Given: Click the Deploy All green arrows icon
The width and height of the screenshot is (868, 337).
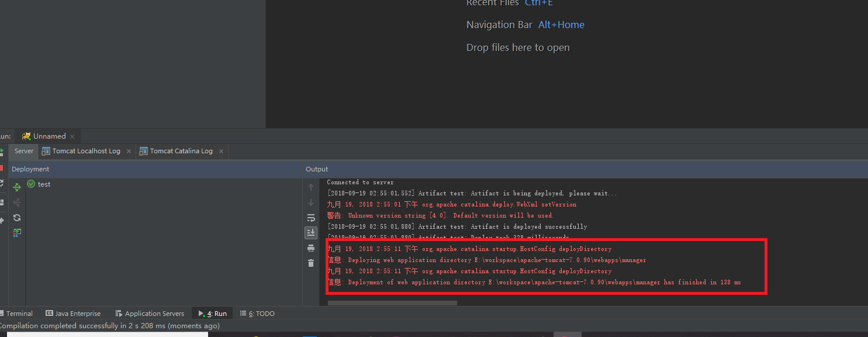Looking at the screenshot, I should point(17,187).
